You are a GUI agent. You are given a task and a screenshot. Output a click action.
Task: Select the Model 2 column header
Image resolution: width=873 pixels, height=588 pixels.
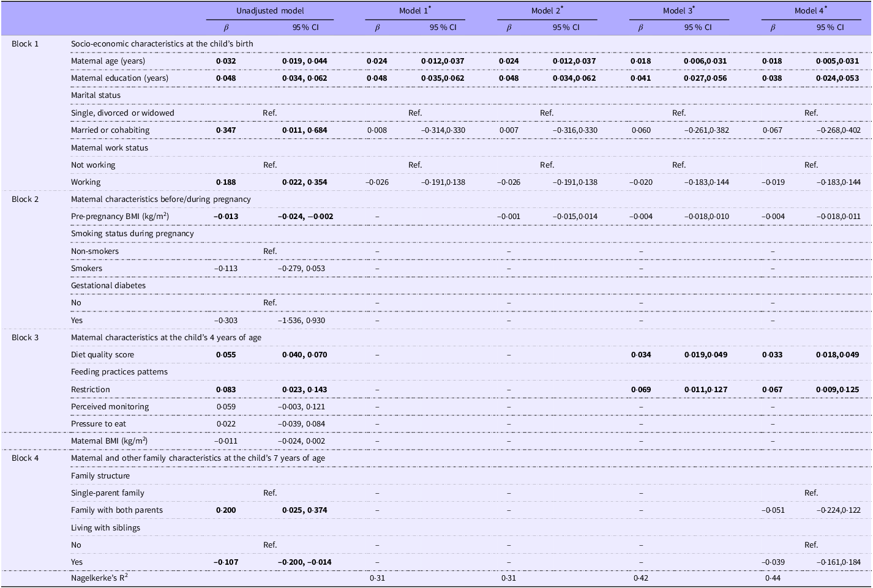(x=547, y=11)
